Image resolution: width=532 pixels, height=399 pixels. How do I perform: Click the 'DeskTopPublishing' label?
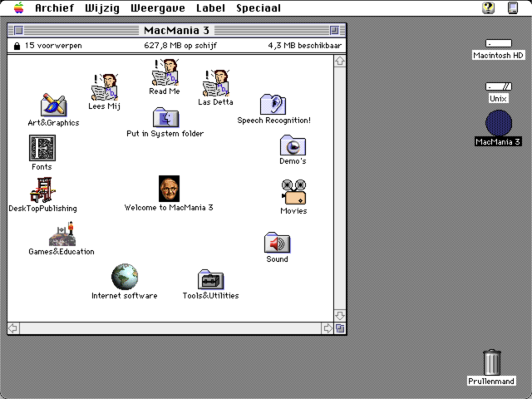coord(42,209)
